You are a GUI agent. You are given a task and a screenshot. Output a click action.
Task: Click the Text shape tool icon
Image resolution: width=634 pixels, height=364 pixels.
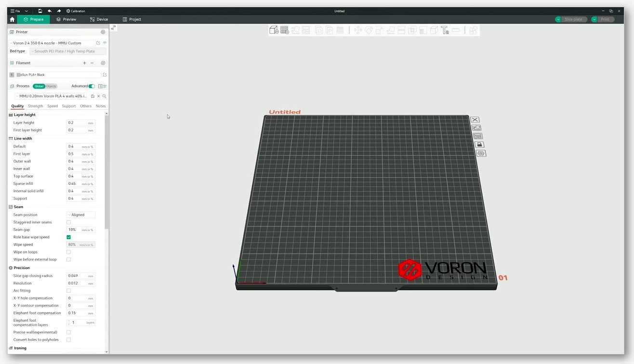445,30
